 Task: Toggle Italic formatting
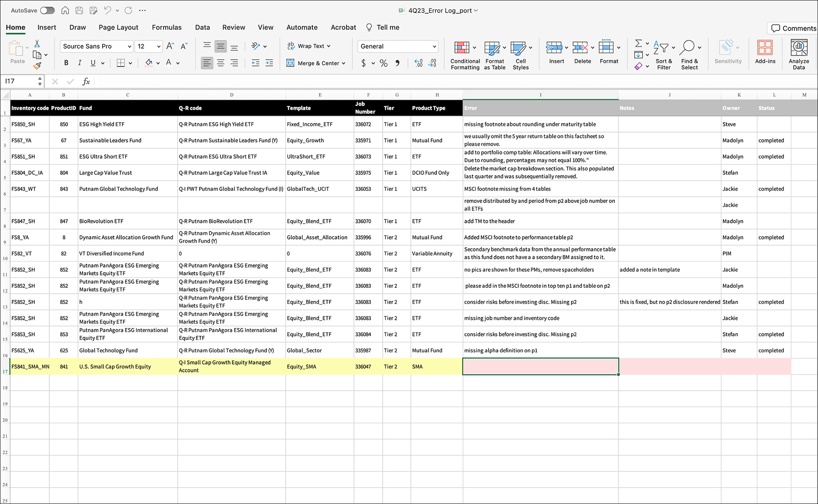coord(79,63)
